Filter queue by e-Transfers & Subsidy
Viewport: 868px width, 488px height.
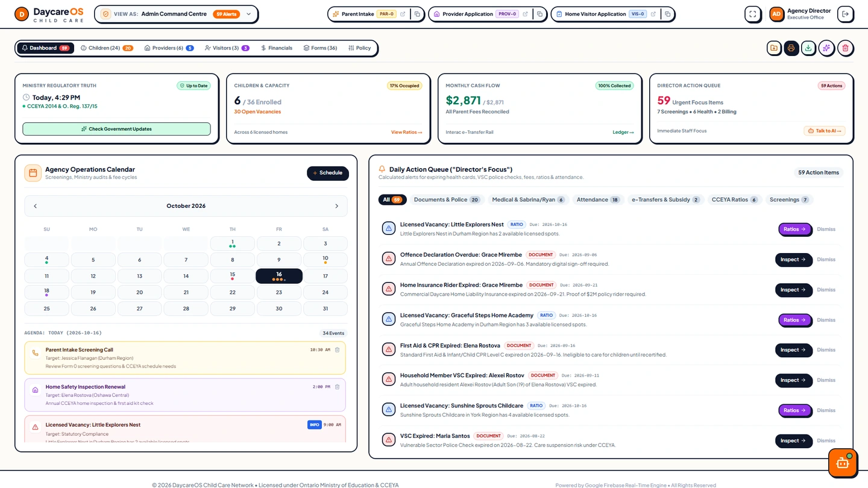coord(665,199)
